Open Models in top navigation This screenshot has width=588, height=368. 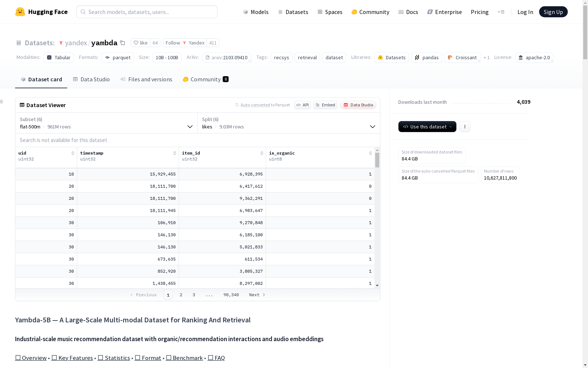click(256, 12)
